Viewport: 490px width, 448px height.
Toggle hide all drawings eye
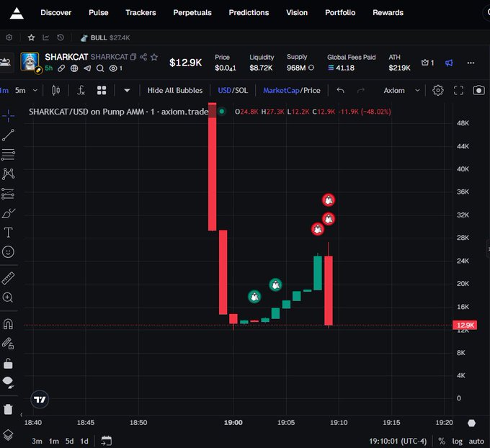click(8, 382)
